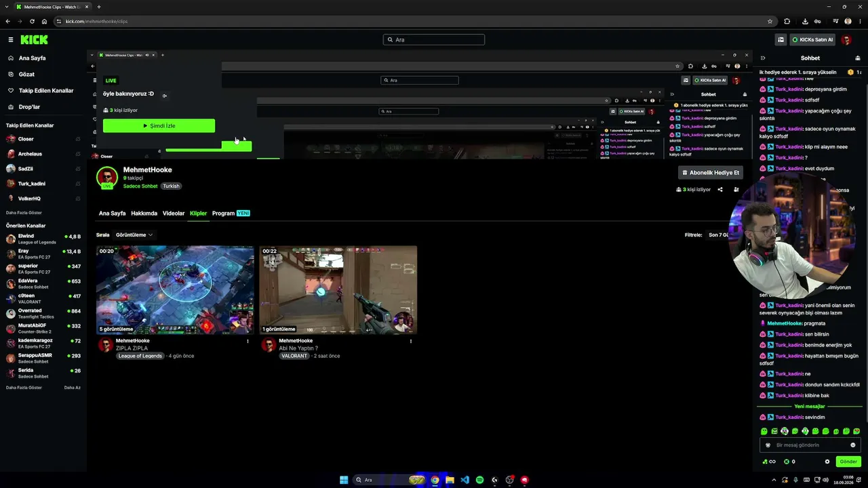Click the share icon near viewer count
868x488 pixels.
(720, 190)
